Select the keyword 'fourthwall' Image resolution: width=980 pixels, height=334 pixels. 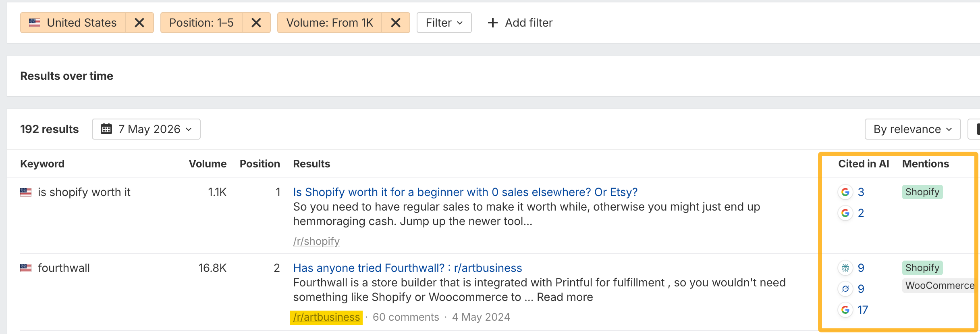coord(64,268)
